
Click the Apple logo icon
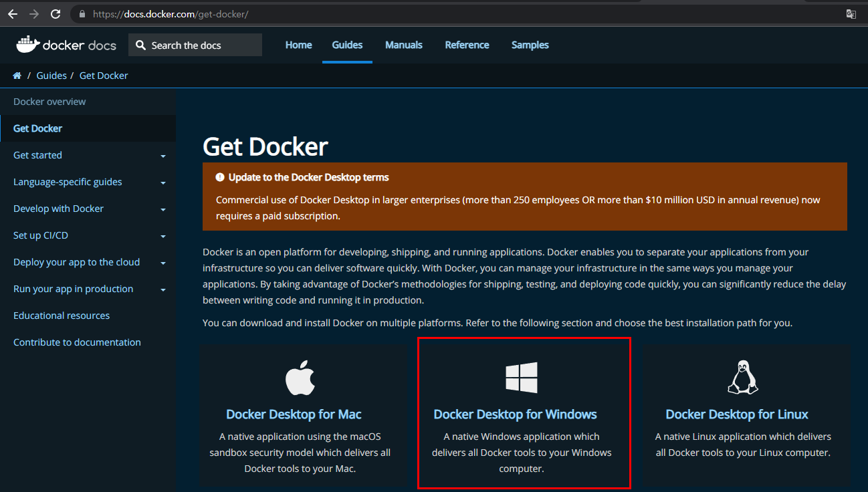[x=300, y=378]
